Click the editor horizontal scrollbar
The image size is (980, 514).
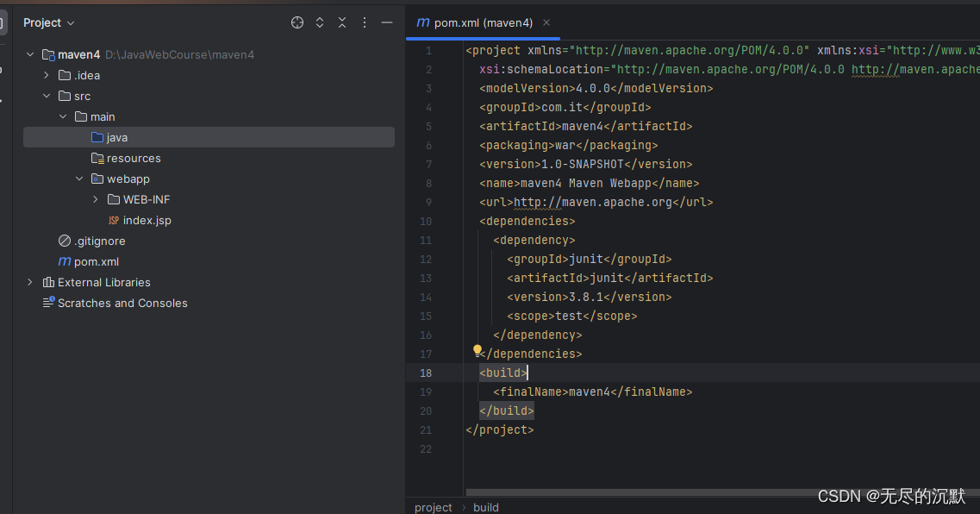722,492
